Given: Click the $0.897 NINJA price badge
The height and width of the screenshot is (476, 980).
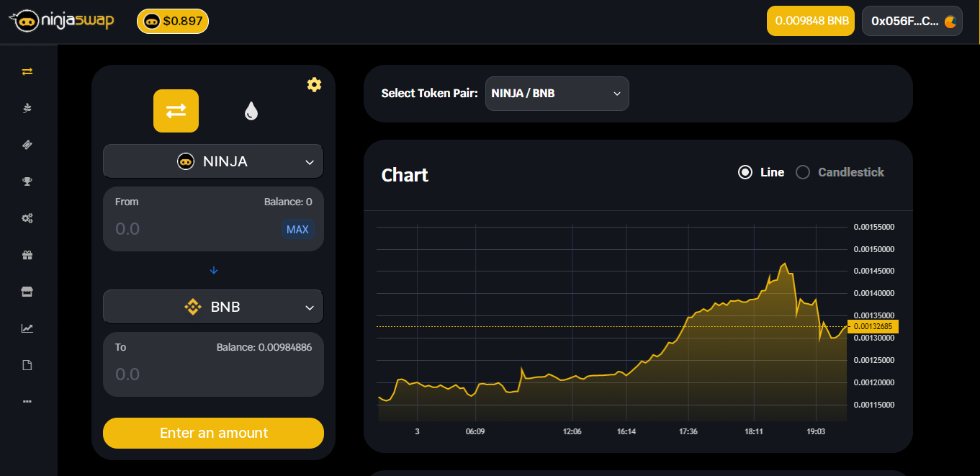Looking at the screenshot, I should (173, 22).
